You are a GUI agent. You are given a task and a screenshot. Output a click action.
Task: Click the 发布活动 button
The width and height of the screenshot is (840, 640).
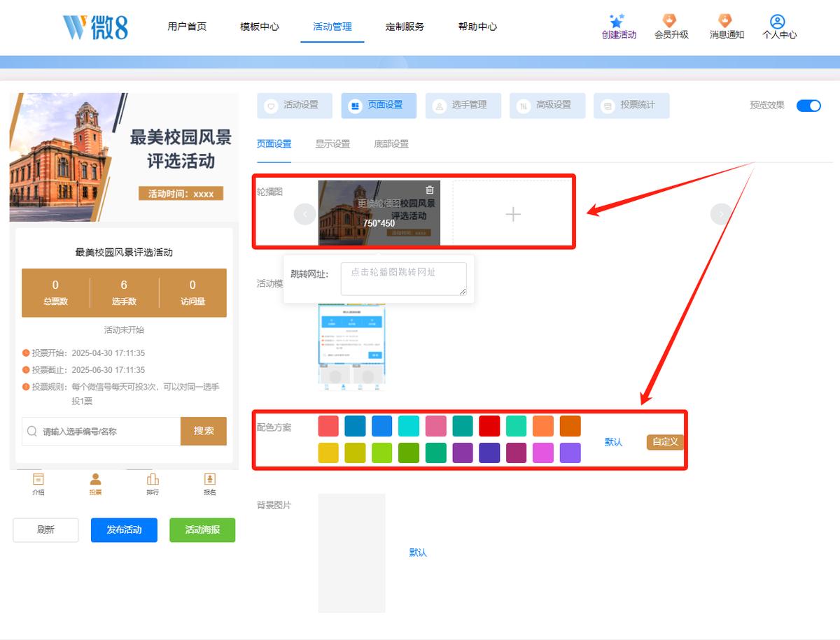pyautogui.click(x=124, y=530)
